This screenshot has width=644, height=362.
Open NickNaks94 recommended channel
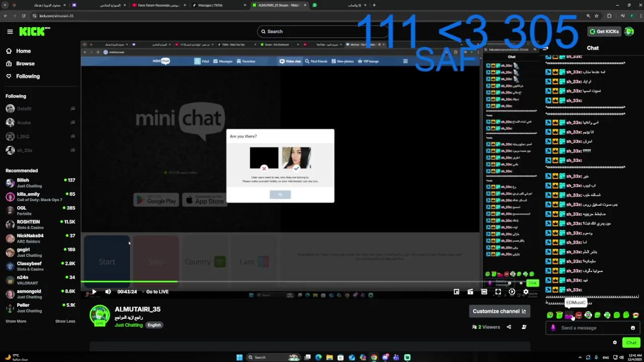click(x=40, y=238)
